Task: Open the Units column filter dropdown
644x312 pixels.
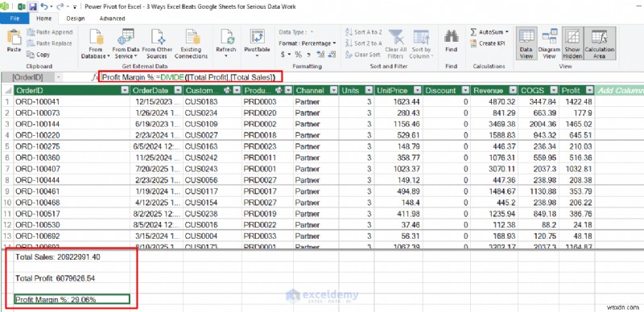Action: point(369,91)
